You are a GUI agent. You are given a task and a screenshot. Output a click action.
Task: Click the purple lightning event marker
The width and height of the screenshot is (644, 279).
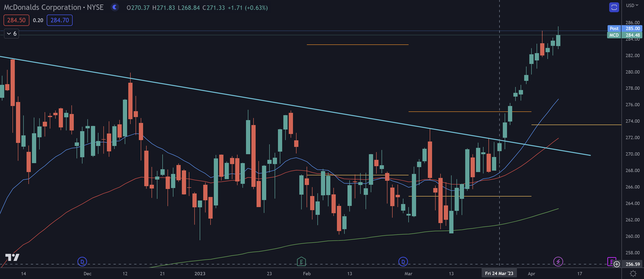[558, 262]
